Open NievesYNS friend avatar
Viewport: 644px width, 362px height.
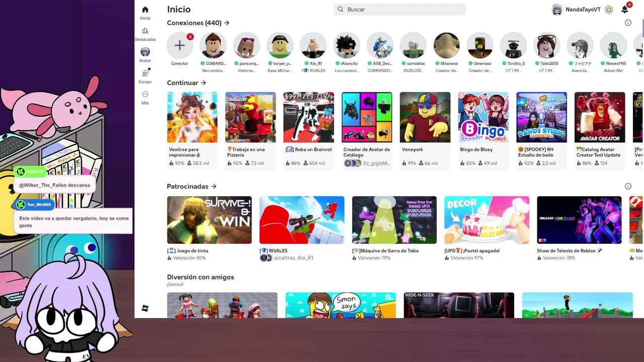613,46
